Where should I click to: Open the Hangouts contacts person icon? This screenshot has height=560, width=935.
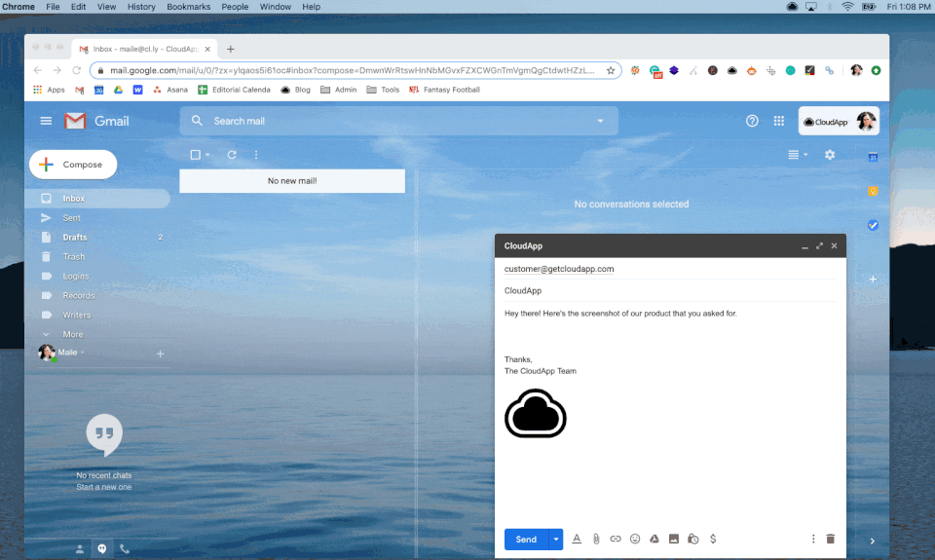tap(79, 548)
